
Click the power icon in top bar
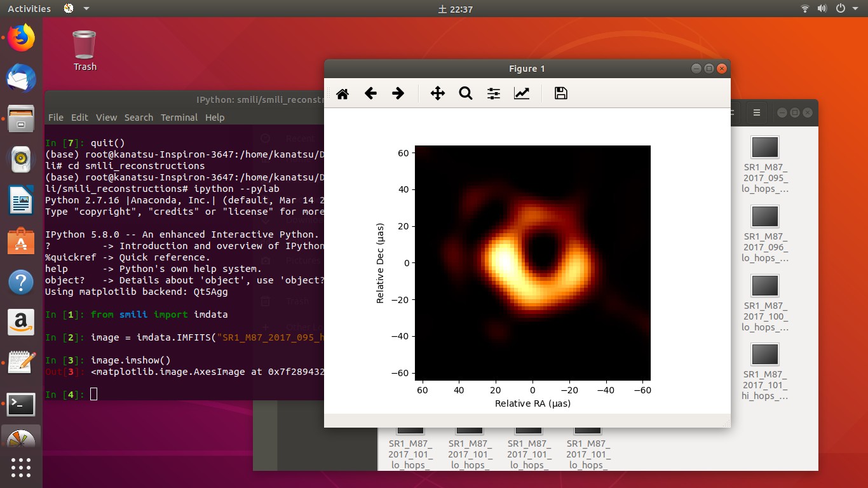(x=840, y=9)
